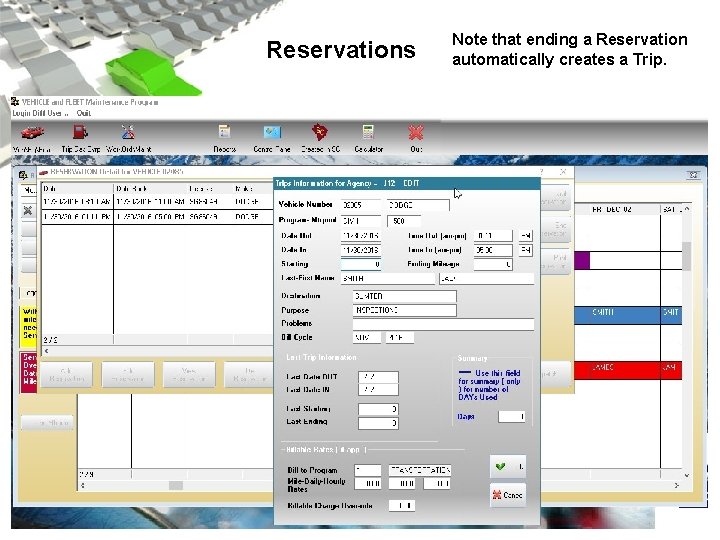Cancel the trip edit dialog

pos(508,495)
